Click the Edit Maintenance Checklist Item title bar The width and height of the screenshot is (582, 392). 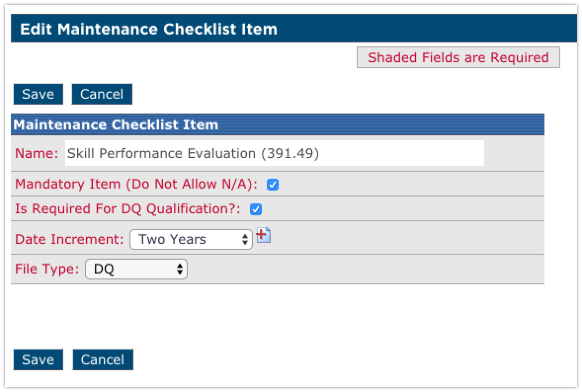pyautogui.click(x=294, y=29)
